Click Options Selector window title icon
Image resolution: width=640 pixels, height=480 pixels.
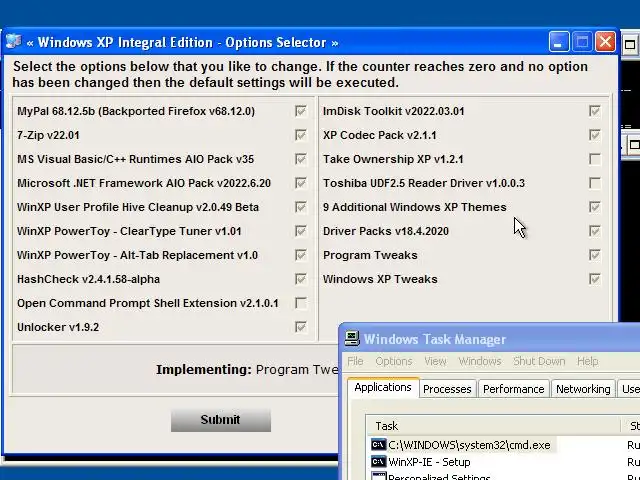pyautogui.click(x=13, y=42)
